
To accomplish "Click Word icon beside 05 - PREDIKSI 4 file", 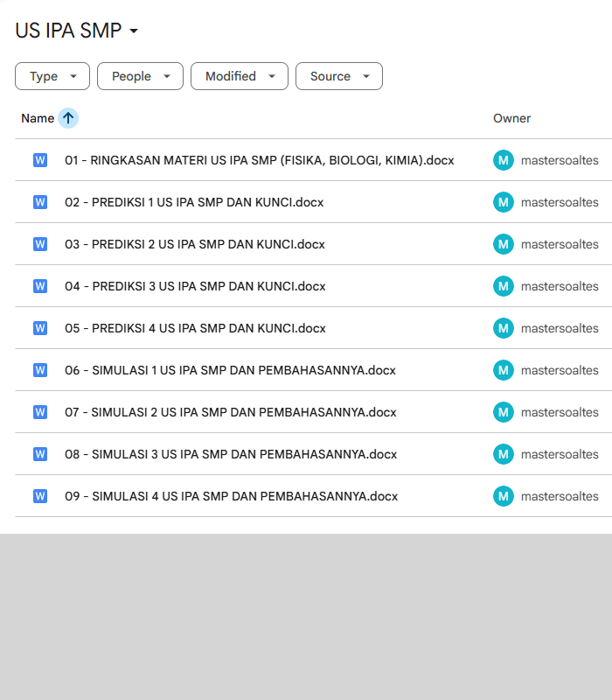I will [x=40, y=328].
